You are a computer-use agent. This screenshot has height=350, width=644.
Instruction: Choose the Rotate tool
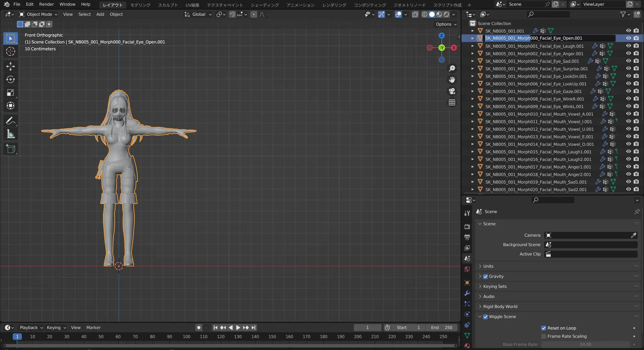coord(10,80)
